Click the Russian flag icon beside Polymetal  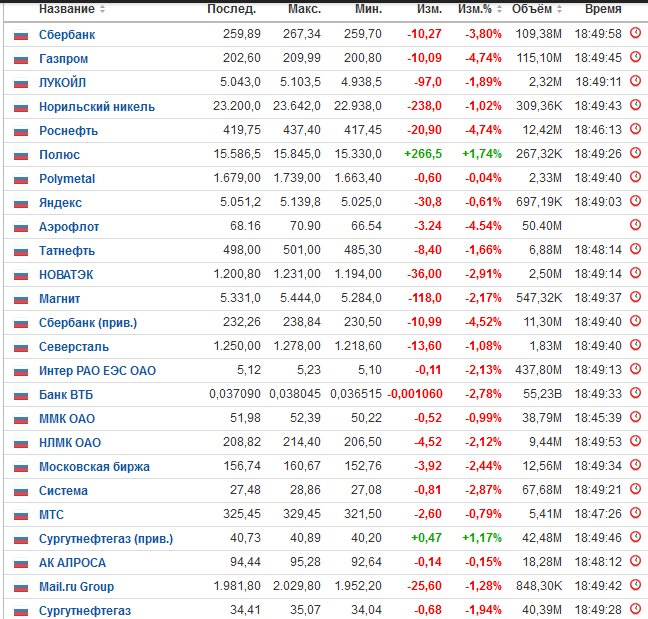click(x=21, y=180)
